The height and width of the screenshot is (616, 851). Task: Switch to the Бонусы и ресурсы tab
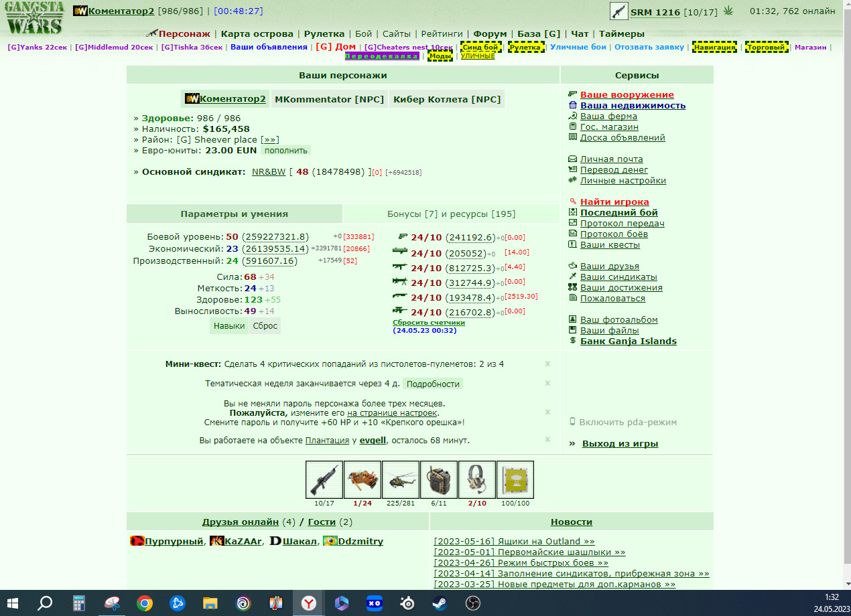452,214
